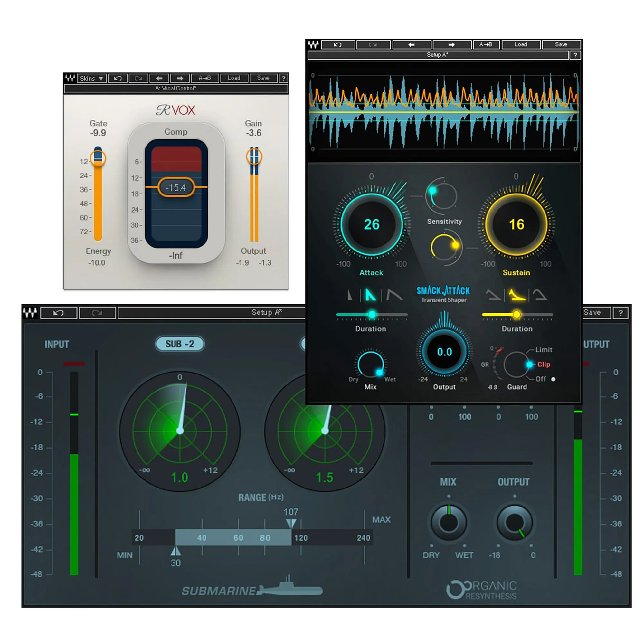The width and height of the screenshot is (644, 644).
Task: Select the rounded attack shape icon
Action: point(394,295)
